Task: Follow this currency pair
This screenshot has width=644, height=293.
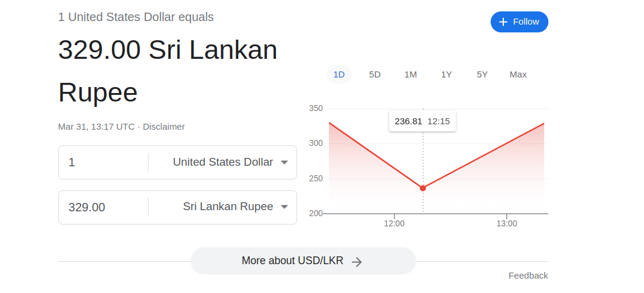Action: click(519, 22)
